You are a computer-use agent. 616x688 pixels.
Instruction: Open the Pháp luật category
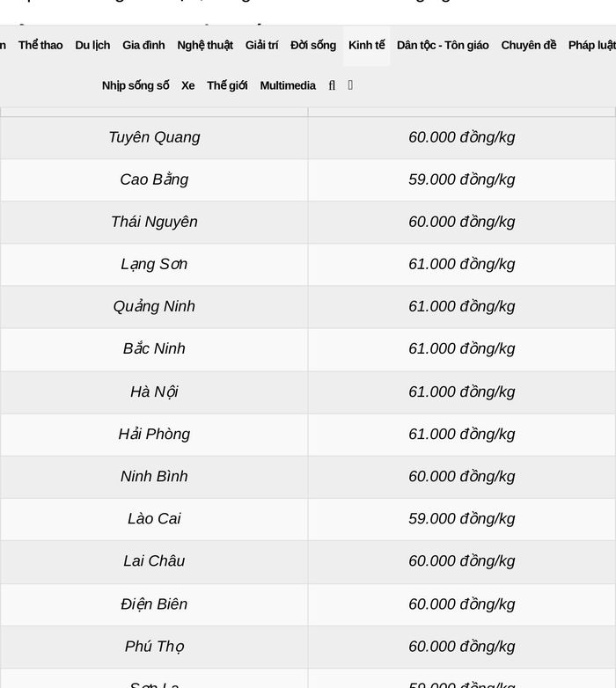click(592, 45)
